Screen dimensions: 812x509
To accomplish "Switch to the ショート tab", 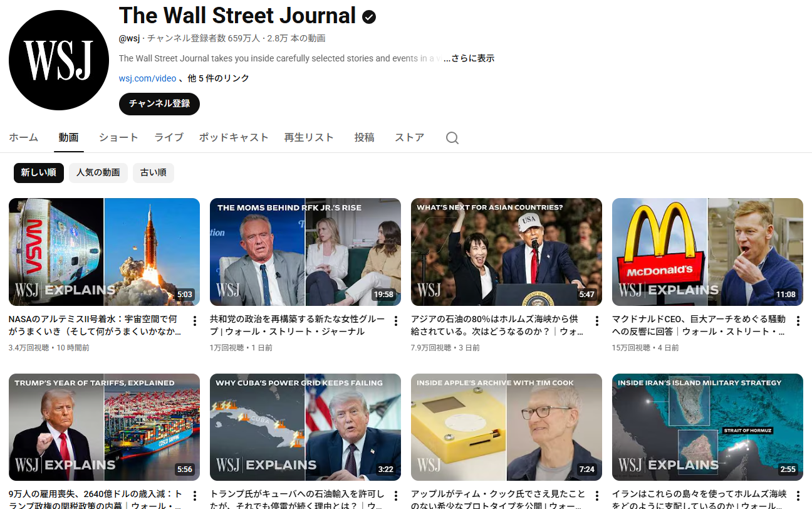I will point(118,137).
